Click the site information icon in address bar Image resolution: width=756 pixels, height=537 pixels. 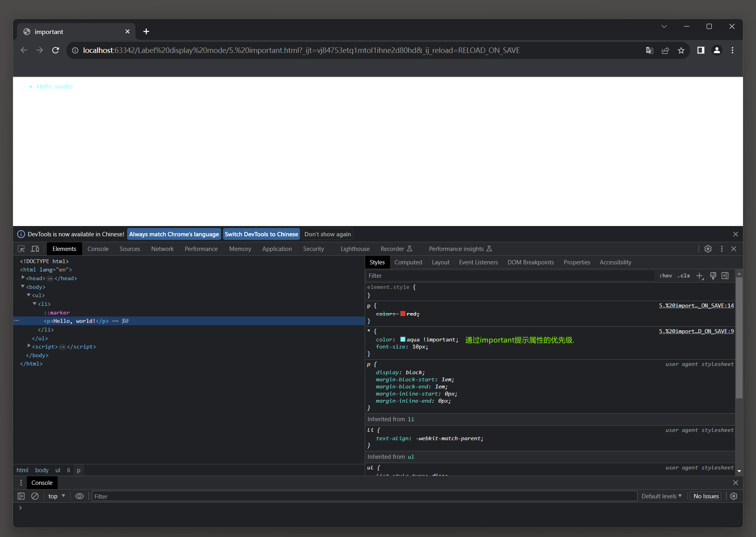pos(75,50)
